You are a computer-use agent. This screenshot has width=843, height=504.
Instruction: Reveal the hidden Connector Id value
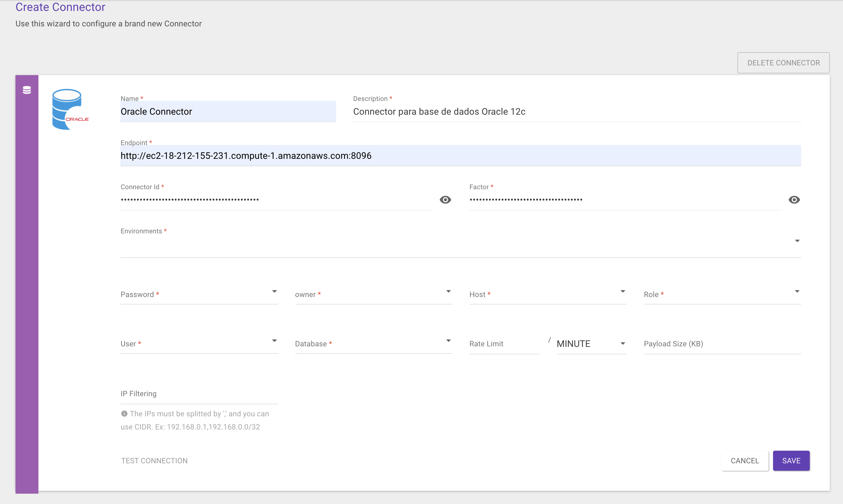(445, 200)
